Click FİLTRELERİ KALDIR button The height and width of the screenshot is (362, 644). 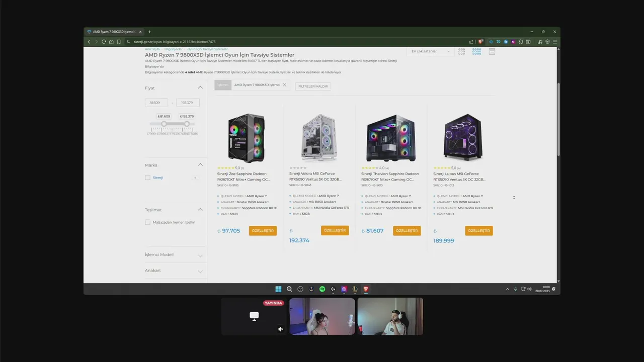tap(313, 86)
